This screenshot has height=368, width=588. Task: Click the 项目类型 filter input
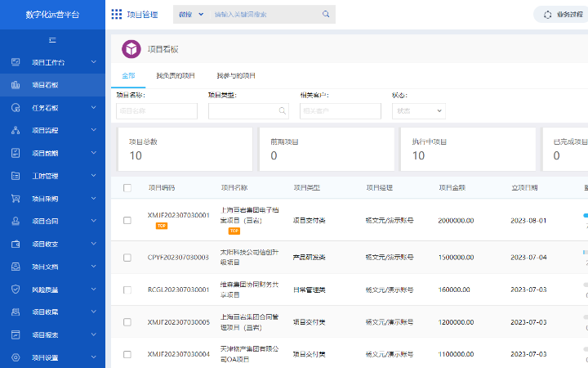pos(248,110)
